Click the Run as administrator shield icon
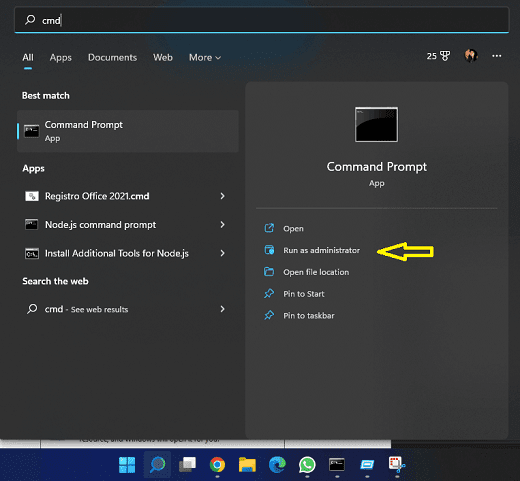Image resolution: width=520 pixels, height=481 pixels. click(x=269, y=250)
